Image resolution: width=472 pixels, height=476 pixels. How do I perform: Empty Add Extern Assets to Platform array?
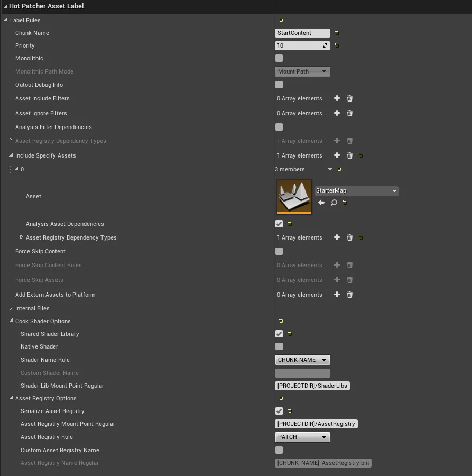349,295
